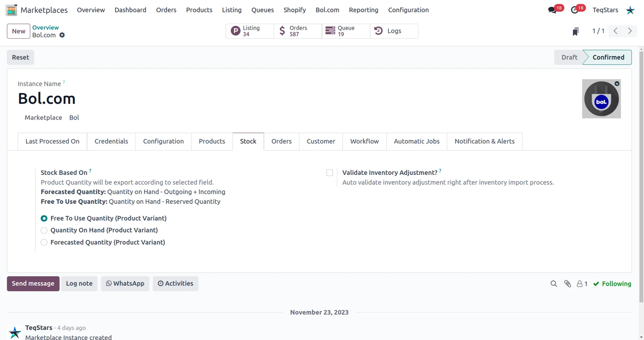Click the search icon in chatter
This screenshot has width=644, height=340.
tap(554, 284)
